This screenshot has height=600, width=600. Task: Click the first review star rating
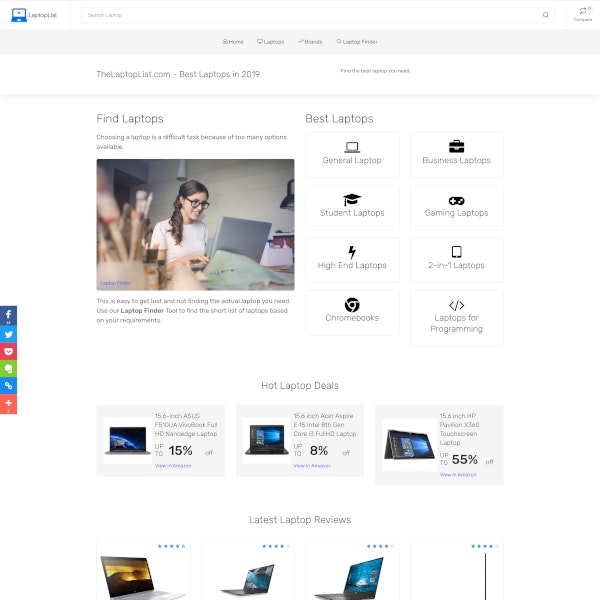[x=172, y=546]
